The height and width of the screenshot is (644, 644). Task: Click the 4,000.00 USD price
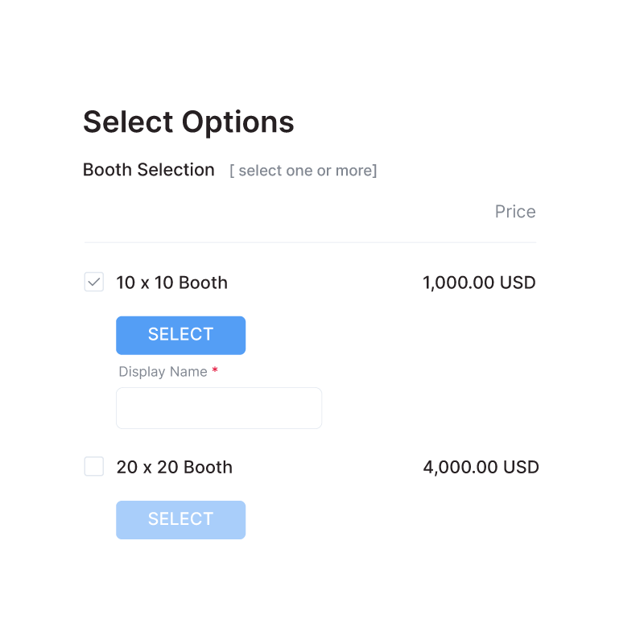pos(481,467)
